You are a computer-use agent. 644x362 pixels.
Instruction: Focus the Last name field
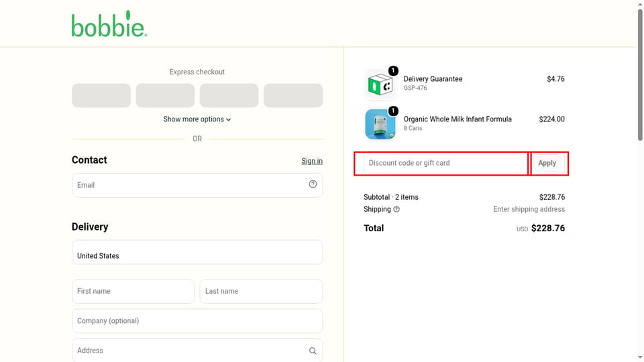point(261,292)
